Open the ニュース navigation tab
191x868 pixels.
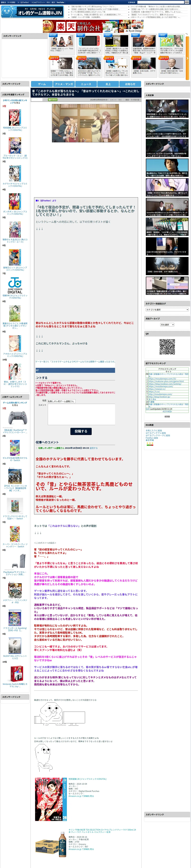[86, 84]
